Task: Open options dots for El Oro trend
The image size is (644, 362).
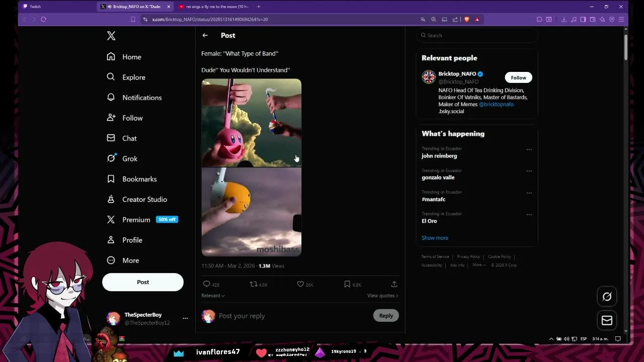Action: tap(529, 214)
